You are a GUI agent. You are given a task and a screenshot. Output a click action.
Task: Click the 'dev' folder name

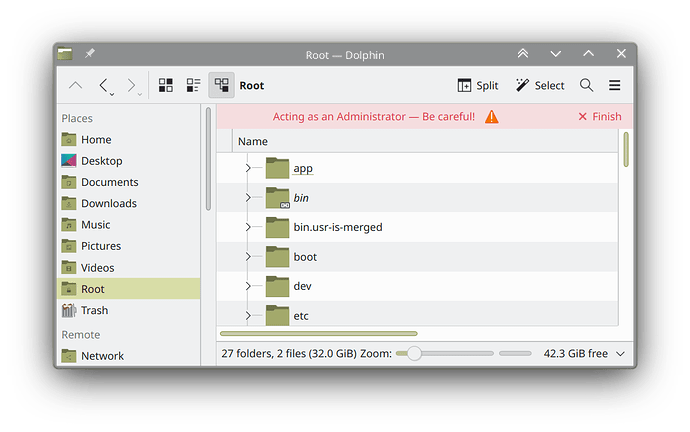click(x=302, y=286)
